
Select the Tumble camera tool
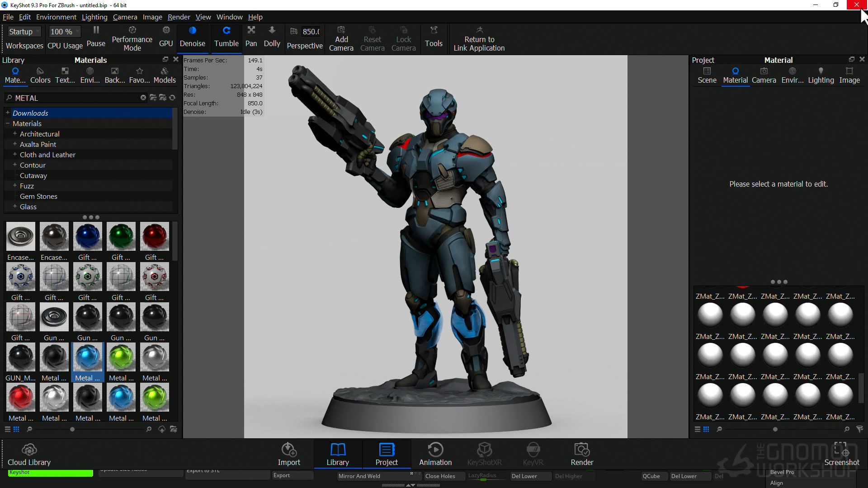tap(226, 36)
